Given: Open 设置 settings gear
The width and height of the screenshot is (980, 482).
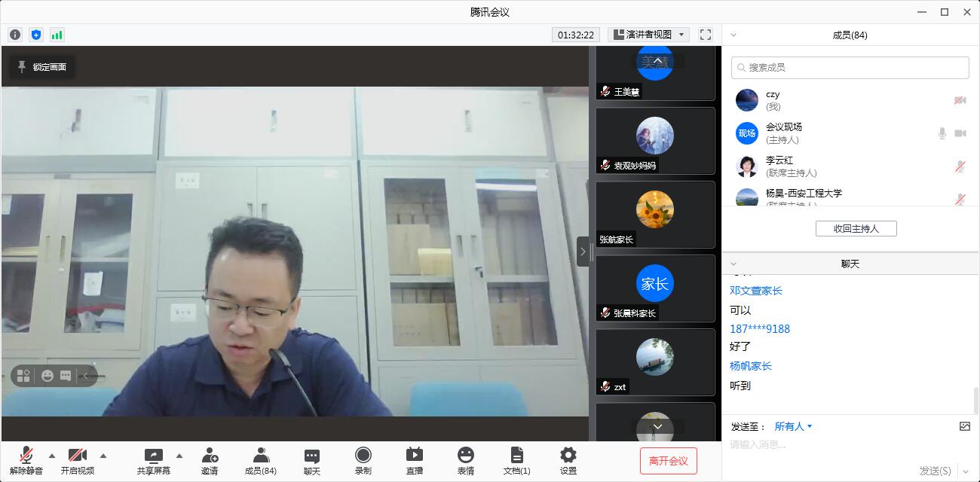Looking at the screenshot, I should (568, 460).
